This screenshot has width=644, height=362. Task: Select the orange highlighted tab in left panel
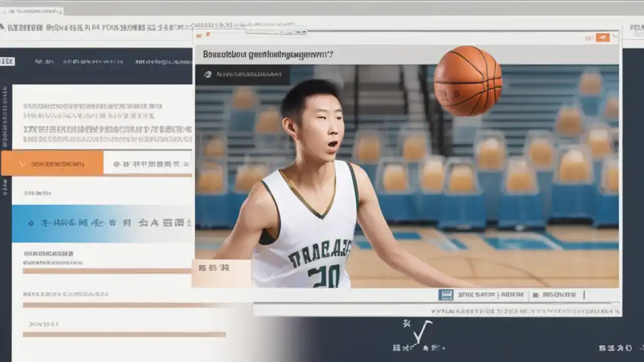pos(52,163)
